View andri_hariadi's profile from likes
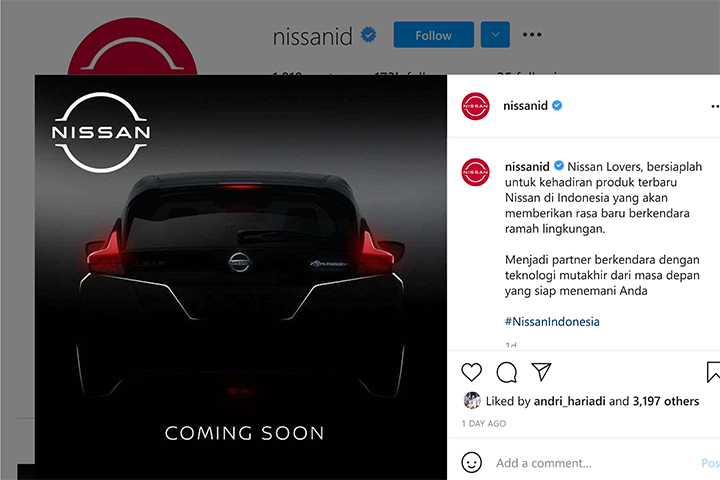Image resolution: width=720 pixels, height=480 pixels. [x=569, y=401]
